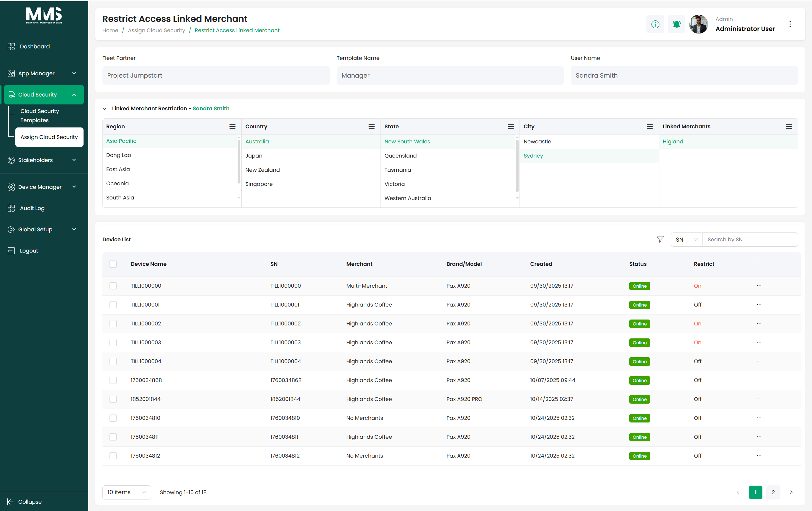812x511 pixels.
Task: Open the Region column hamburger menu
Action: click(232, 126)
